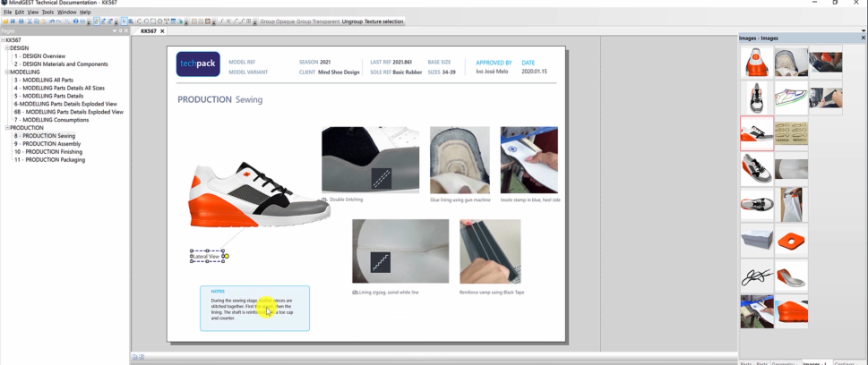Open page 9 - PRODUCTION Assembly

click(47, 144)
